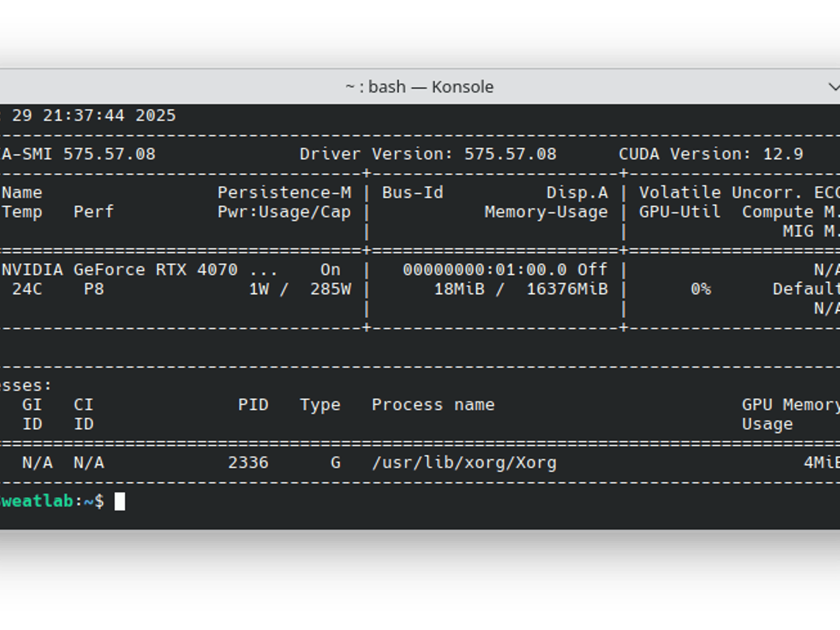Click the terminal cursor block after prompt
Screen dimensions: 840x630
click(120, 502)
